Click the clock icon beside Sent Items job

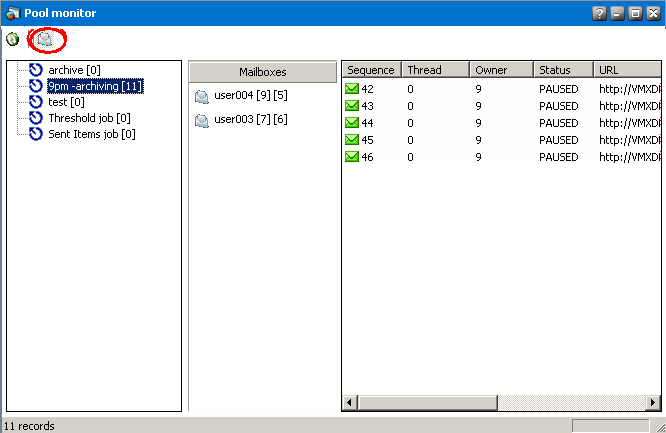coord(36,134)
